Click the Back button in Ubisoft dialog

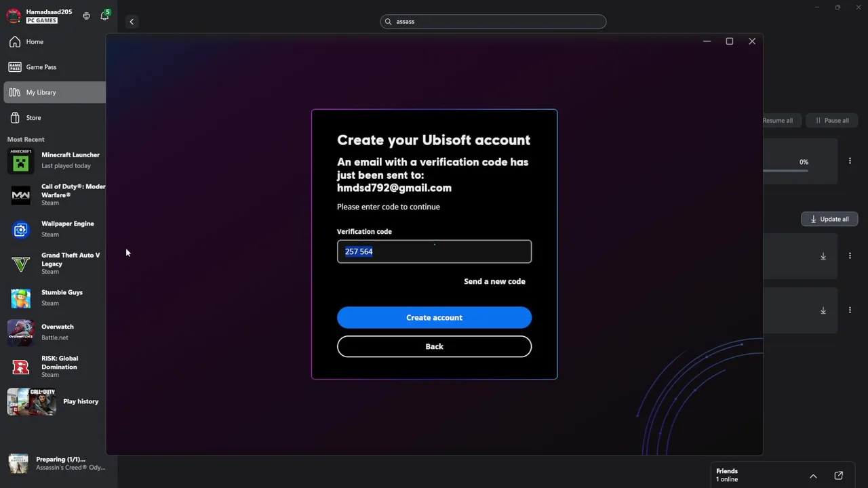point(434,346)
